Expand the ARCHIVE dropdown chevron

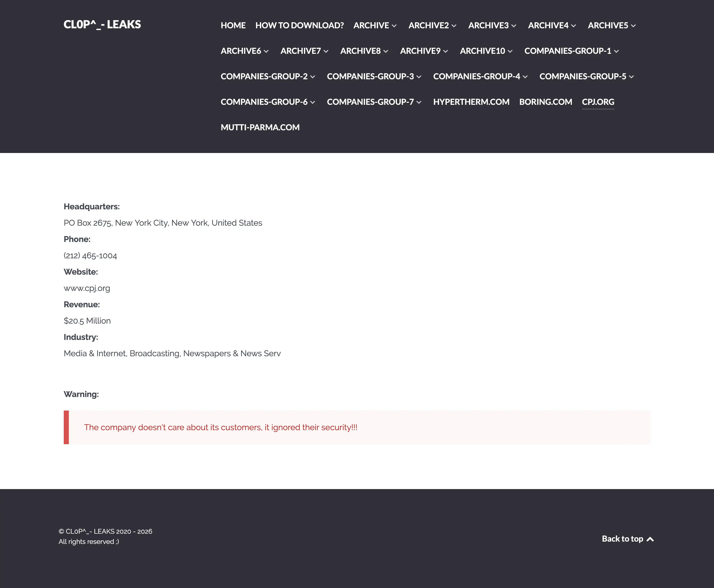394,26
